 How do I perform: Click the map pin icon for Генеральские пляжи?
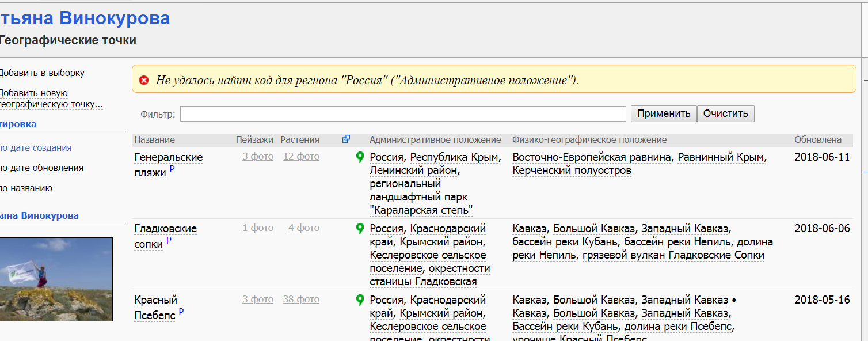coord(360,157)
